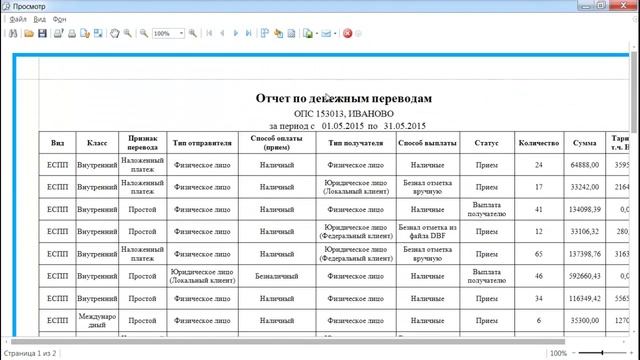Click the Безналичный payment cell
This screenshot has width=640, height=360.
[277, 276]
